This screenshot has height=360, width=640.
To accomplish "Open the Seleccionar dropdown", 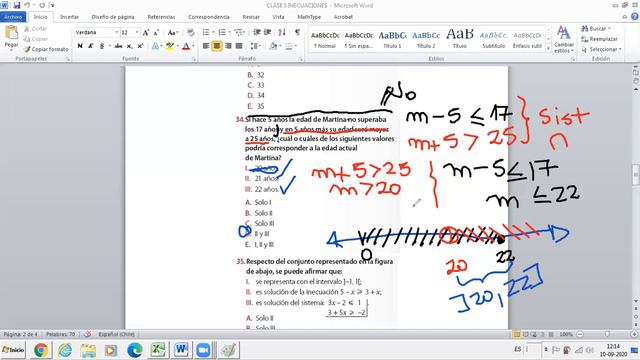I will [x=602, y=49].
